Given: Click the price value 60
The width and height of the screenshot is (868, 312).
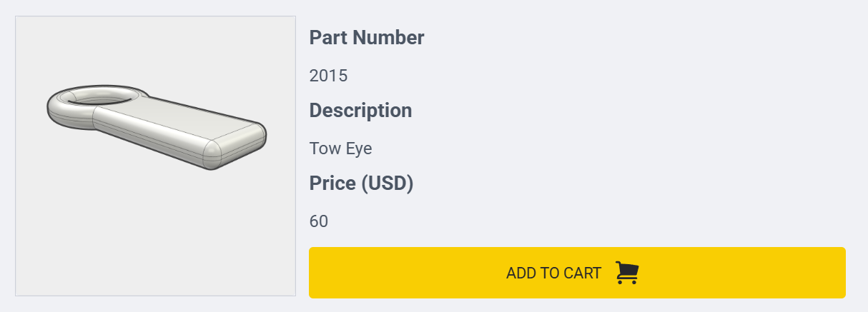Looking at the screenshot, I should coord(319,221).
